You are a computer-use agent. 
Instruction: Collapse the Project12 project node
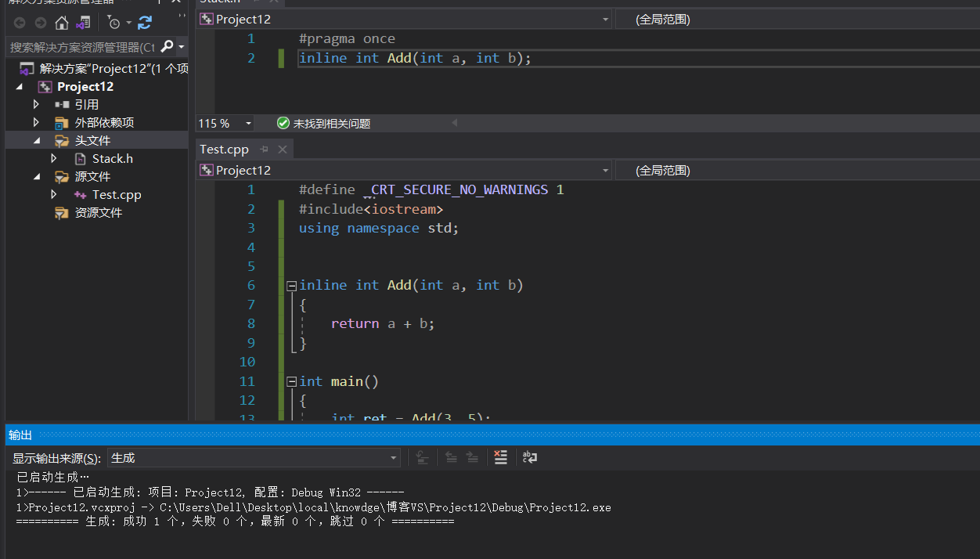point(20,86)
